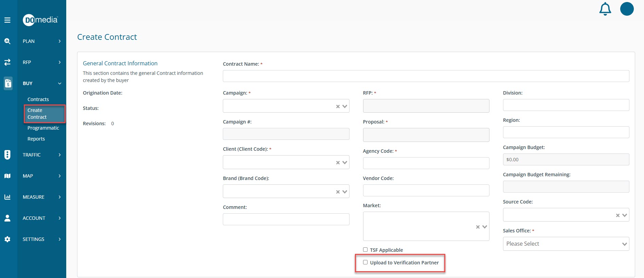644x278 pixels.
Task: Go to Programmatic under Buy
Action: [43, 128]
